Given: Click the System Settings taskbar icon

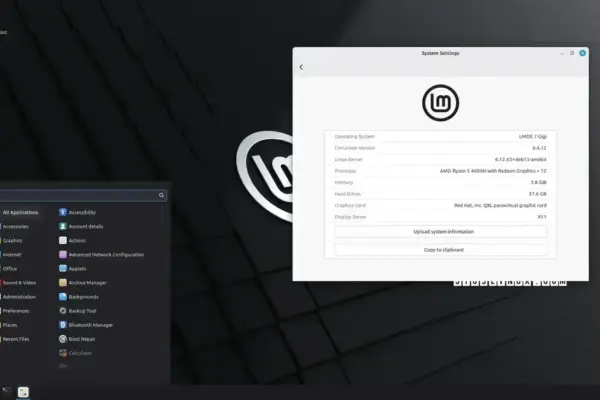Looking at the screenshot, I should pyautogui.click(x=23, y=392).
